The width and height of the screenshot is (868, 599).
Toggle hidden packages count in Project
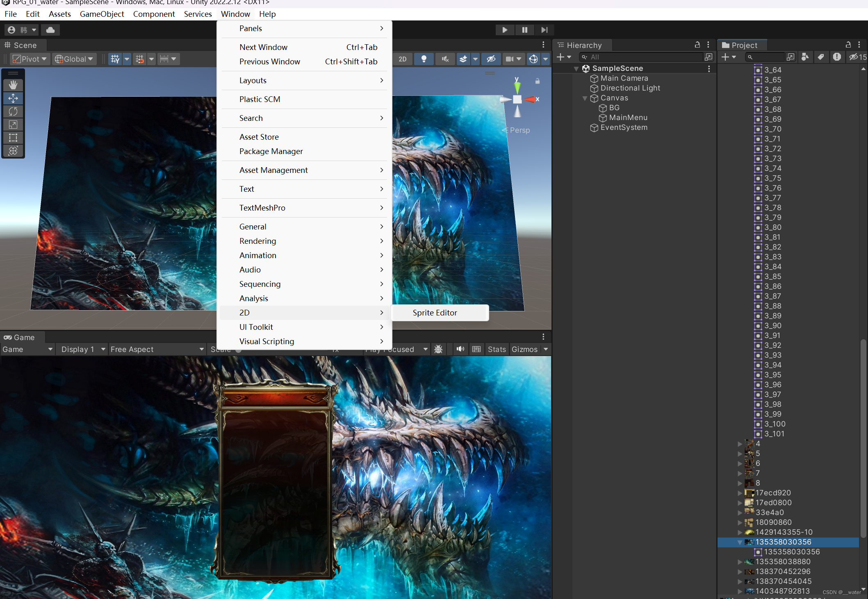[858, 57]
